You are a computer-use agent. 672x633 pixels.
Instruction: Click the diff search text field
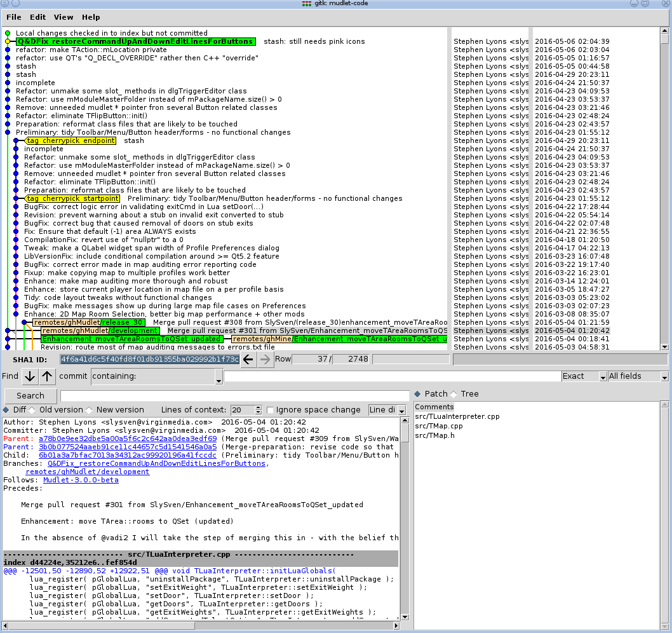(x=235, y=396)
